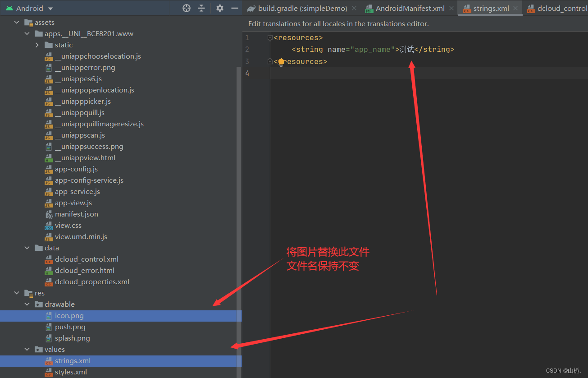Close the build.gradle (:simpleDemo) tab
This screenshot has width=588, height=378.
coord(354,9)
